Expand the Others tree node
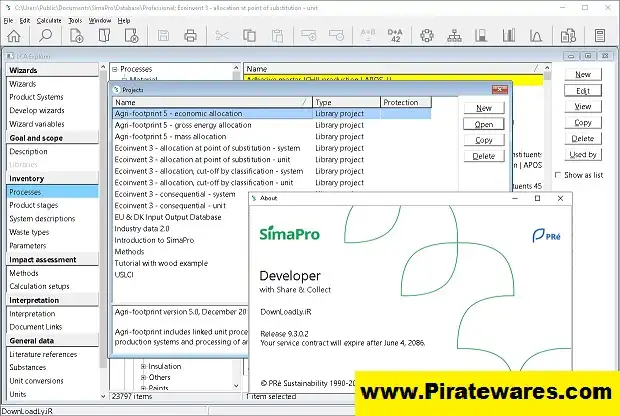This screenshot has width=620, height=416. click(143, 378)
